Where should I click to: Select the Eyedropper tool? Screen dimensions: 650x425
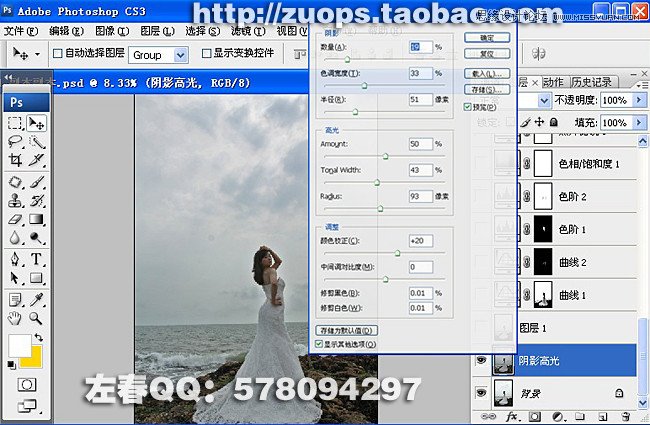tap(36, 300)
